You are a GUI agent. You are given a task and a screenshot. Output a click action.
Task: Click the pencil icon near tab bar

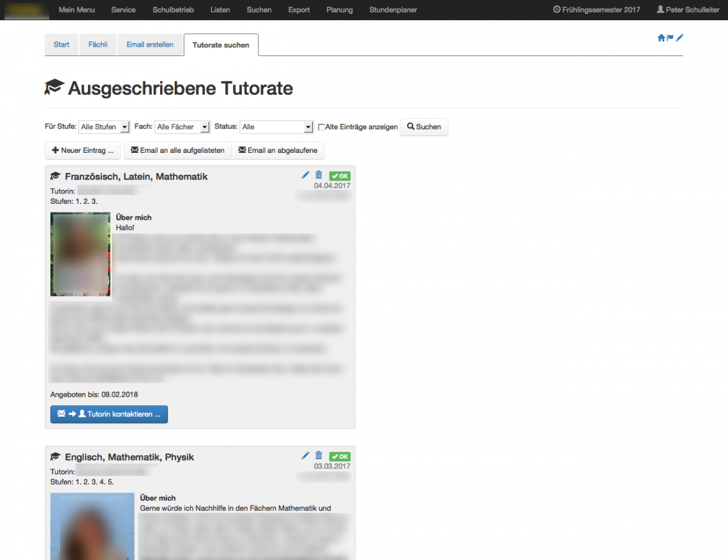(x=679, y=38)
